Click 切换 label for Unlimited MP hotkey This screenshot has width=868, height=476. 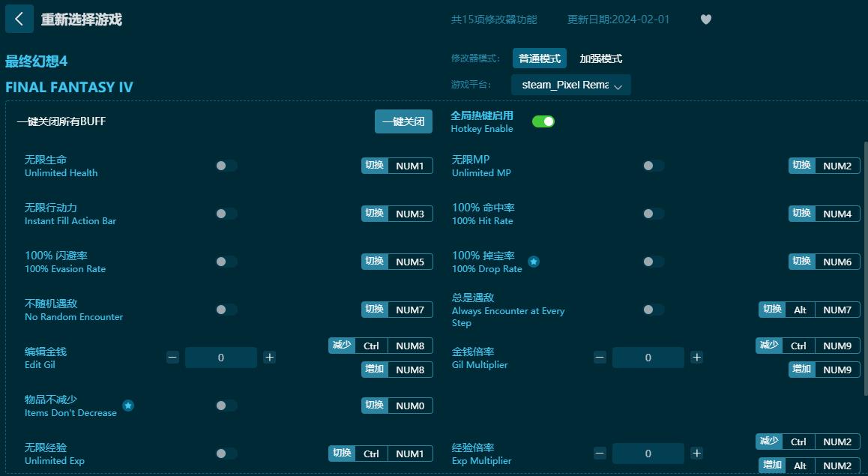[802, 166]
